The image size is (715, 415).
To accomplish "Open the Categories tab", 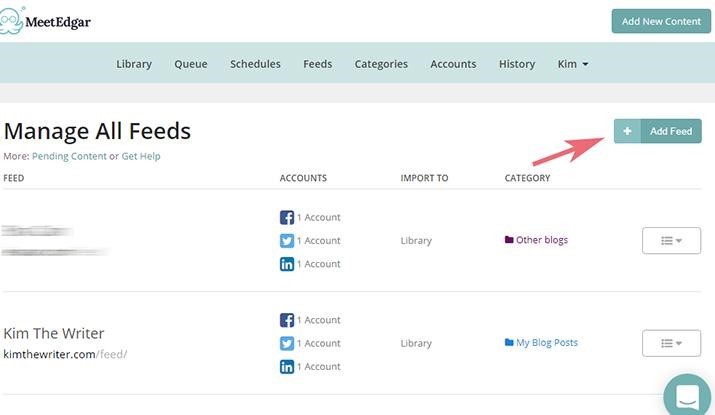I will tap(381, 64).
